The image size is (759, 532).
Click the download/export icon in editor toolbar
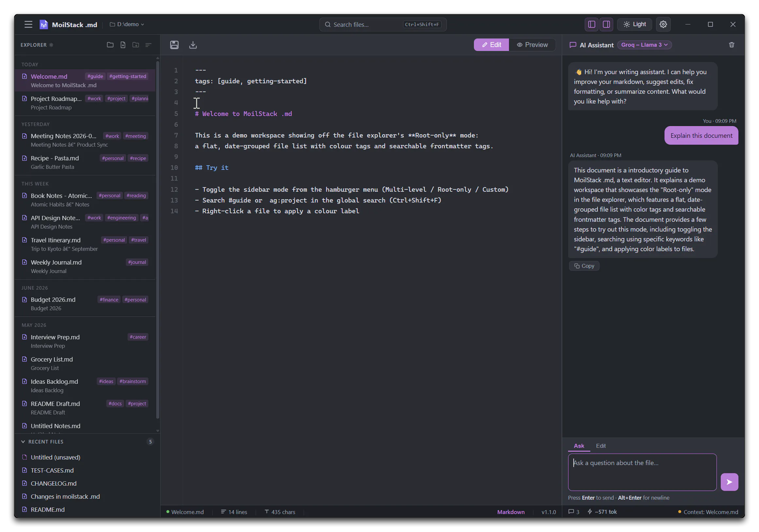(193, 45)
